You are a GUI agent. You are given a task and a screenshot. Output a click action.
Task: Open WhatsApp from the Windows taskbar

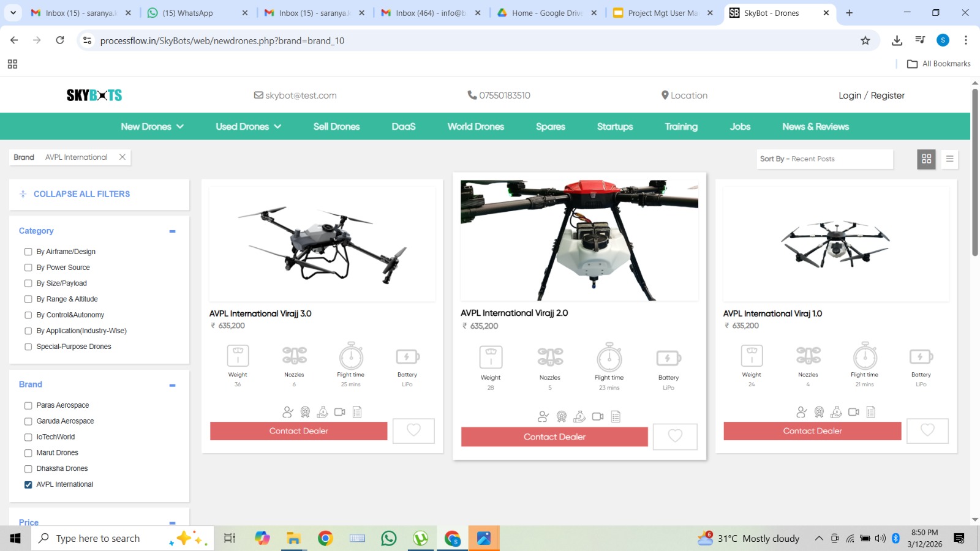(x=388, y=538)
